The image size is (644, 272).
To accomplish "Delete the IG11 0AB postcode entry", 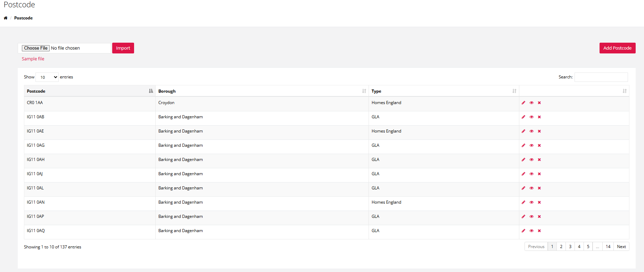I will click(539, 117).
